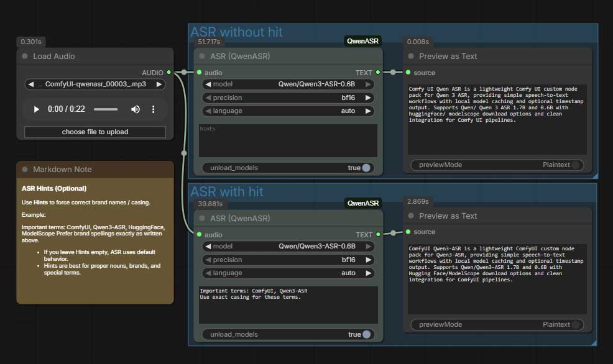This screenshot has width=613, height=364.
Task: Click QwenASR badge on bottom ASR node
Action: tap(363, 203)
